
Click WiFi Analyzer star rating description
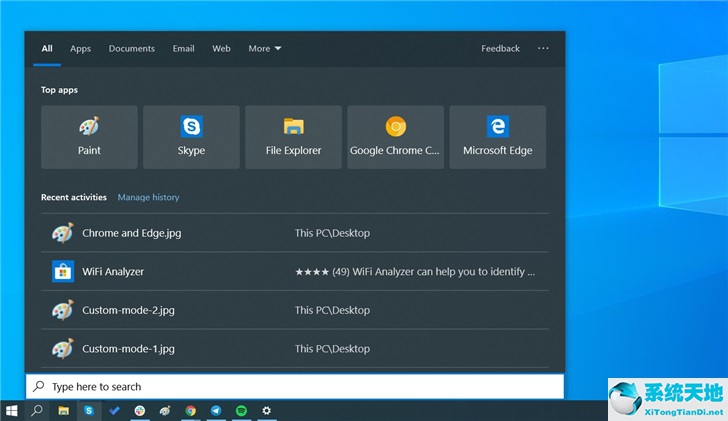[x=415, y=272]
